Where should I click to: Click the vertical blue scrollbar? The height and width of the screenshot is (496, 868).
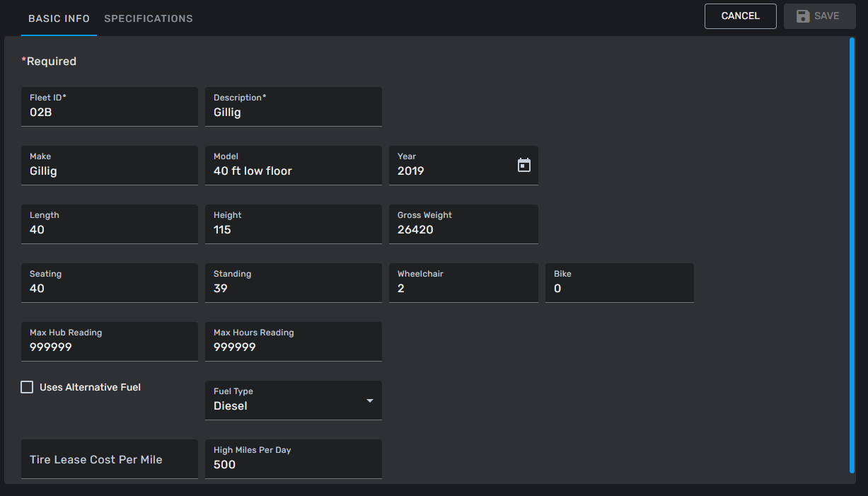pos(852,255)
